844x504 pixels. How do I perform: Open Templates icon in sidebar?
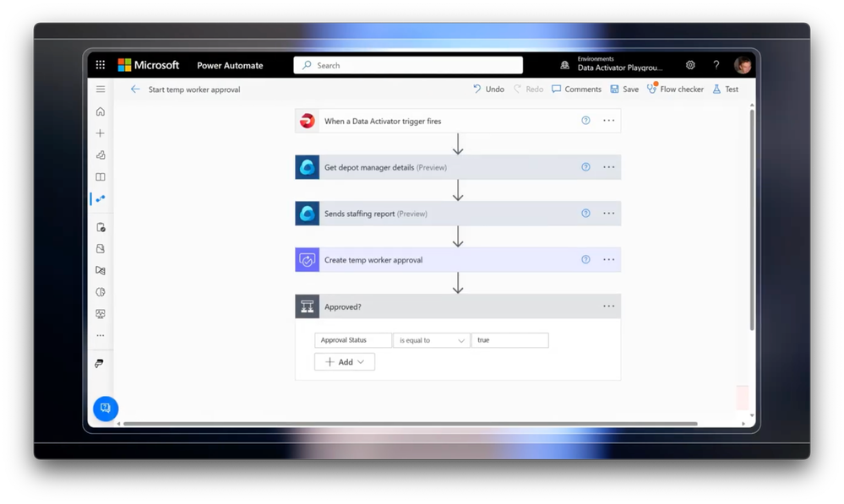(101, 154)
